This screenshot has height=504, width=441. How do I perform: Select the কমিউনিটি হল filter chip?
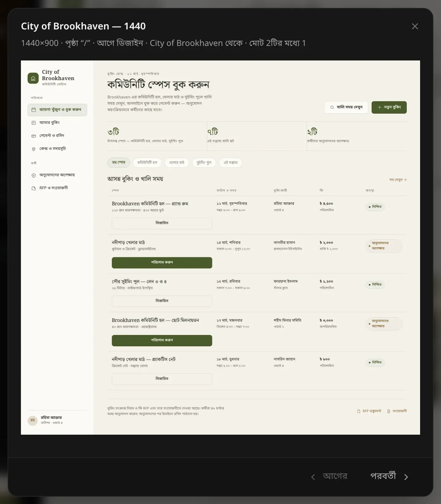pyautogui.click(x=147, y=163)
